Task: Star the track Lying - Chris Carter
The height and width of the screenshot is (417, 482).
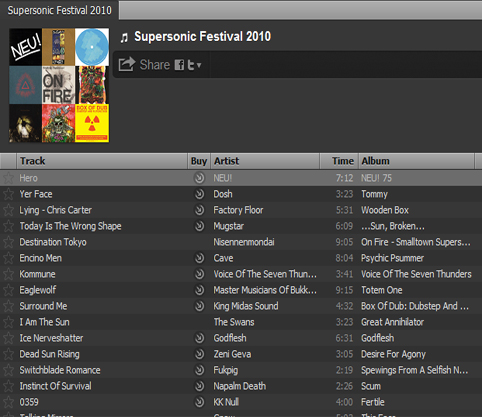Action: 8,210
